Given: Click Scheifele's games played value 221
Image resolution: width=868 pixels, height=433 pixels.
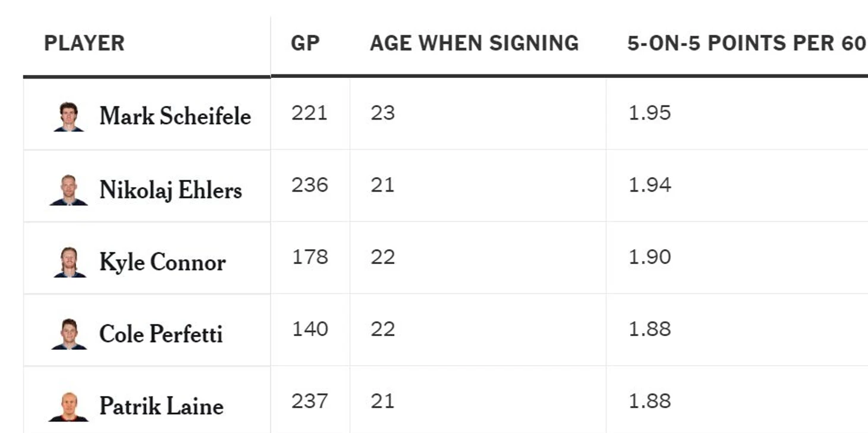Looking at the screenshot, I should (309, 113).
